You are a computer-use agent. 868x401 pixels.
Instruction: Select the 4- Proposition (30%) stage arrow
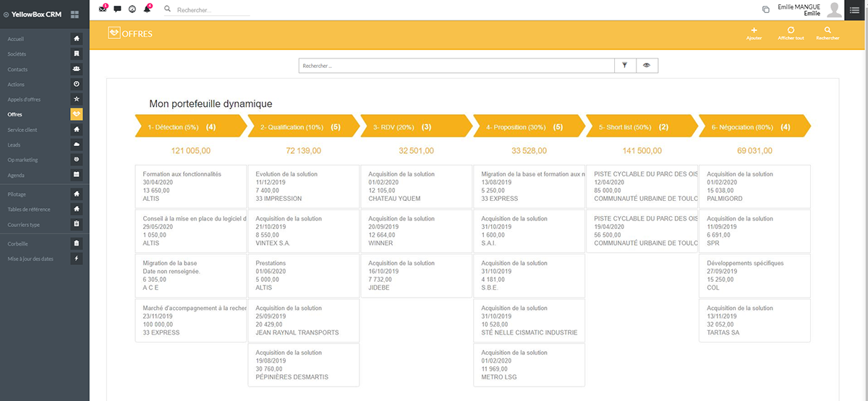[529, 126]
